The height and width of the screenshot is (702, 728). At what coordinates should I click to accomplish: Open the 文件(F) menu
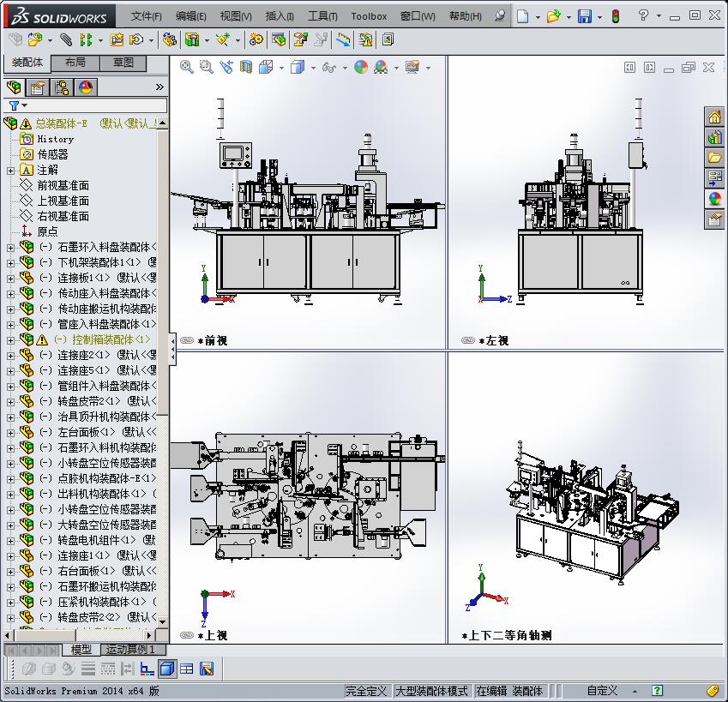point(147,16)
